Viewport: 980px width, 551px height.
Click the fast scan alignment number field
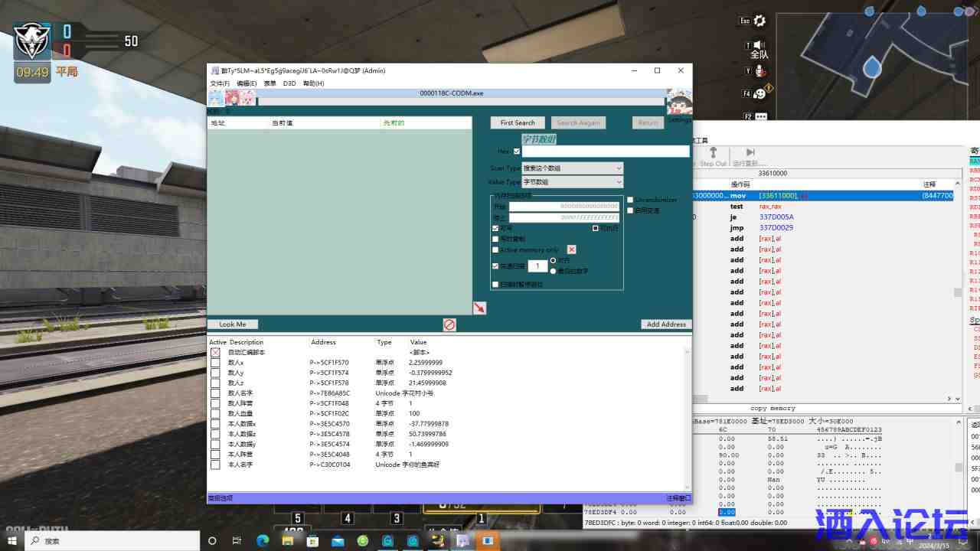click(x=537, y=266)
